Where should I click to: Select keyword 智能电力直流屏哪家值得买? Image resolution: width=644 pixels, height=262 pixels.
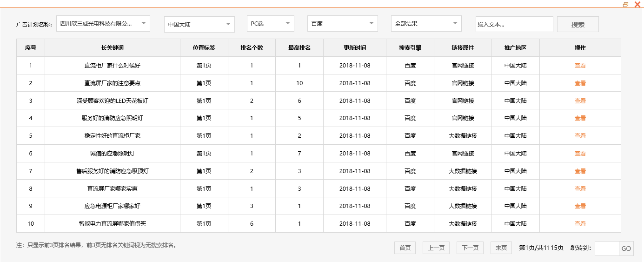coord(113,224)
